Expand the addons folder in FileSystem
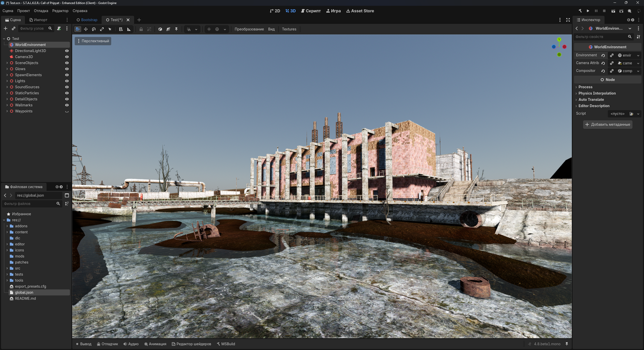644x350 pixels. [x=7, y=226]
